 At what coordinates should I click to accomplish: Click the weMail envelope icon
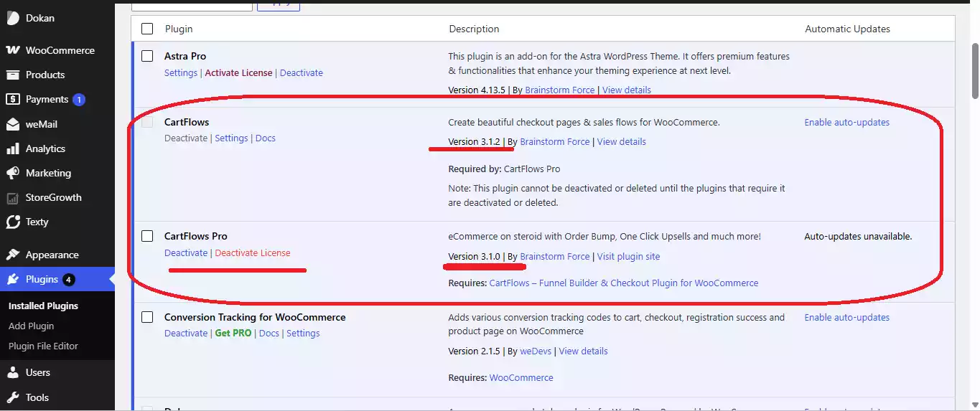pos(13,124)
